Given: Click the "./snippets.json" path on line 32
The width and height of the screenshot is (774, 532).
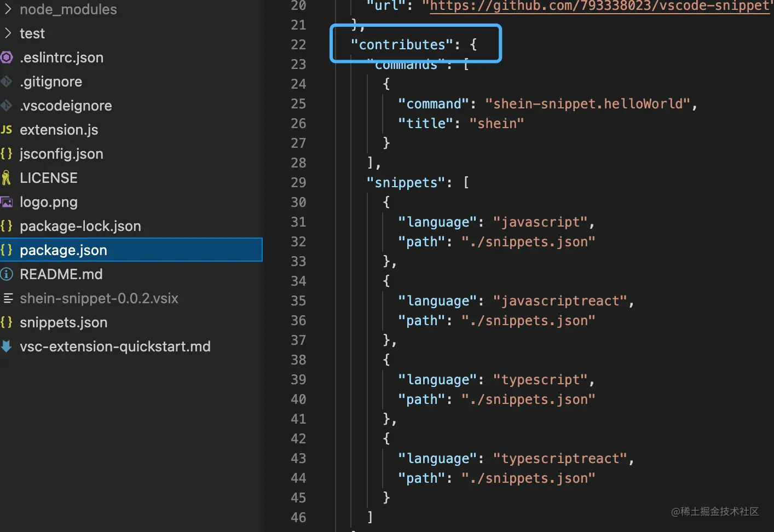Looking at the screenshot, I should point(528,241).
